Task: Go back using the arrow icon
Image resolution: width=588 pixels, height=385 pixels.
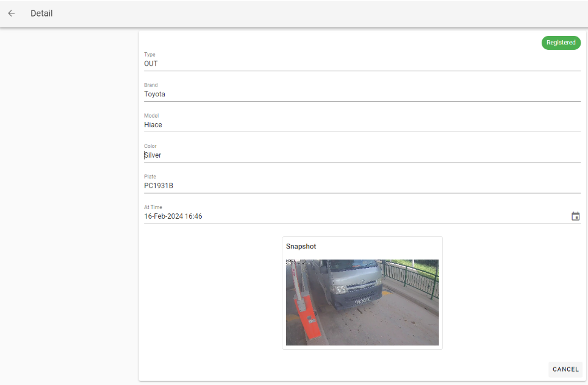Action: [11, 13]
